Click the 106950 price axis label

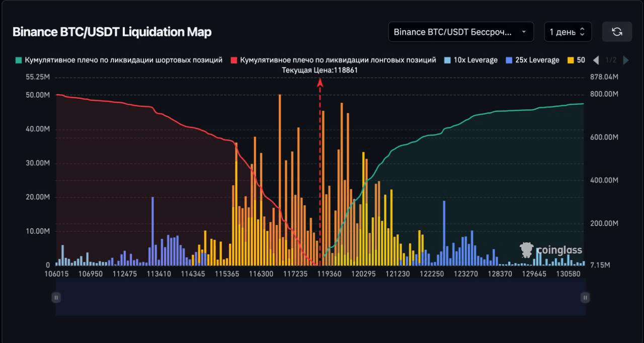91,274
